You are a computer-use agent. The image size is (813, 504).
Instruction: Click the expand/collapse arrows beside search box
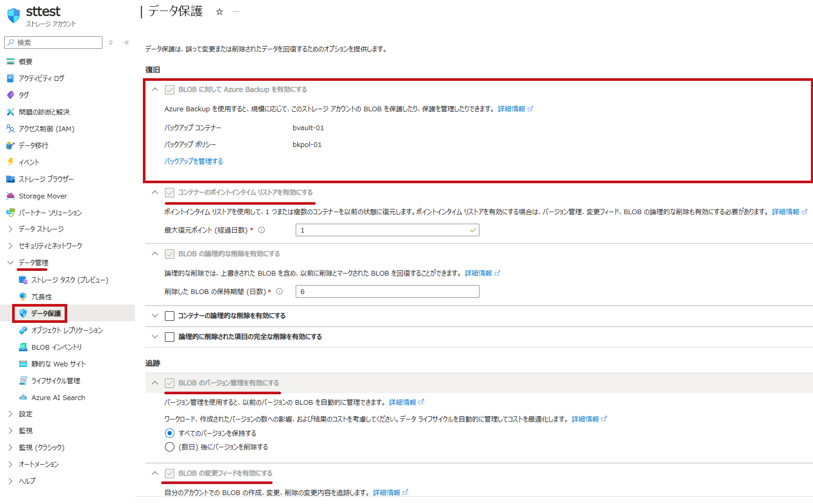[111, 43]
